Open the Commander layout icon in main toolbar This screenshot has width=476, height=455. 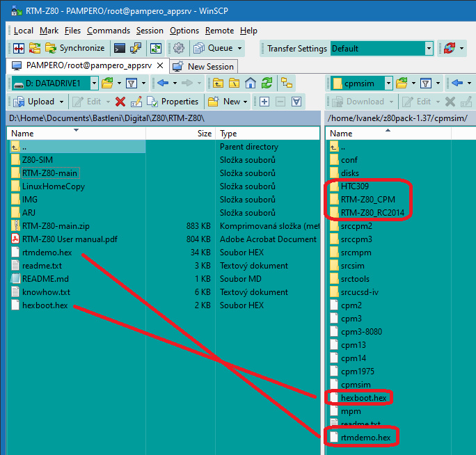19,48
